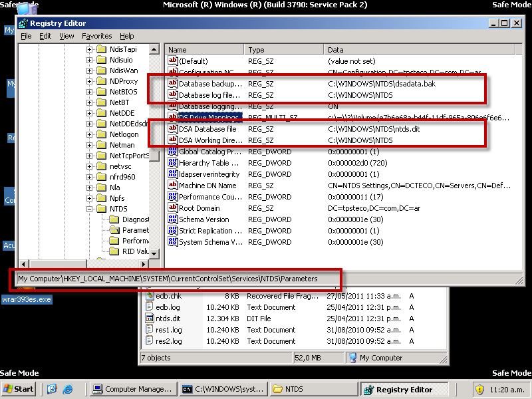
Task: Click the Database backup path value icon
Action: [172, 84]
